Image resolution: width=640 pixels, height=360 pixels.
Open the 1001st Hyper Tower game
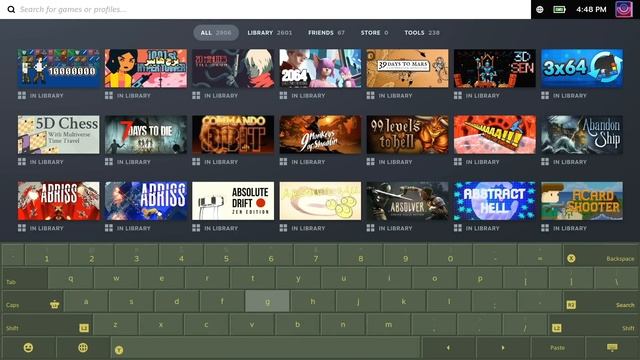click(x=146, y=68)
